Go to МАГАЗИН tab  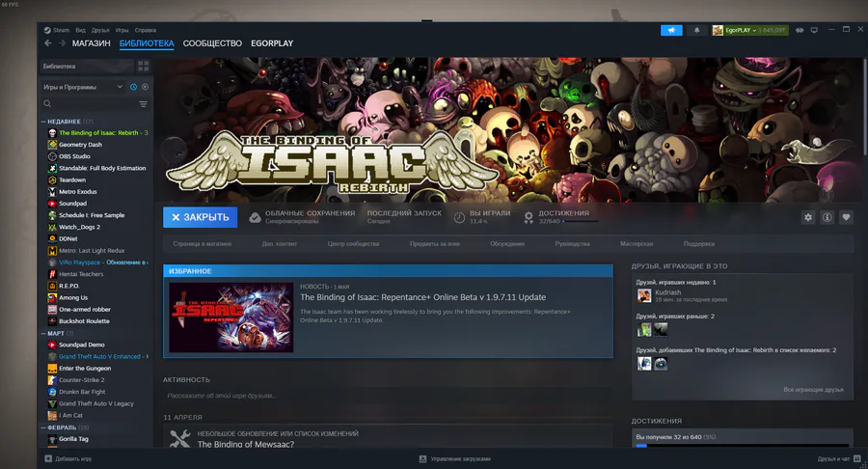(x=92, y=43)
